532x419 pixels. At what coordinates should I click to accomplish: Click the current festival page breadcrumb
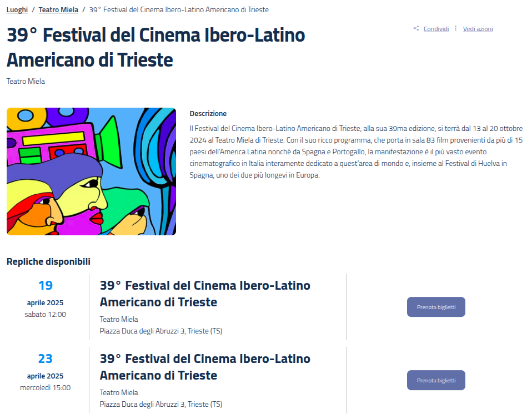[179, 10]
